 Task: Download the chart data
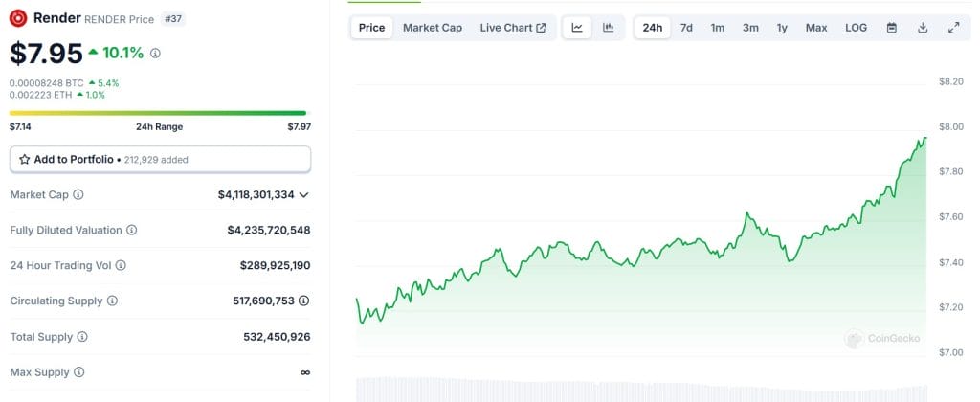(923, 28)
